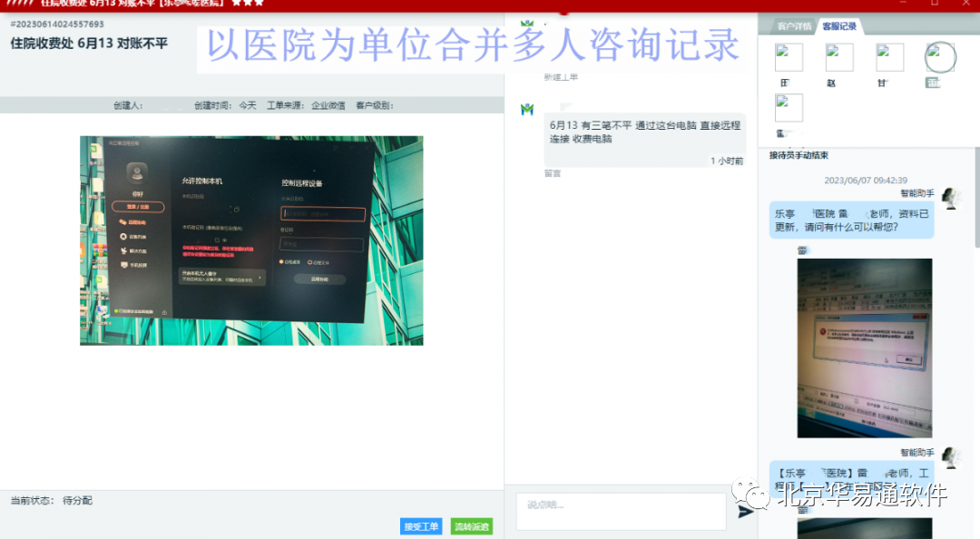Focus the 说点啥... message input box

(x=622, y=511)
